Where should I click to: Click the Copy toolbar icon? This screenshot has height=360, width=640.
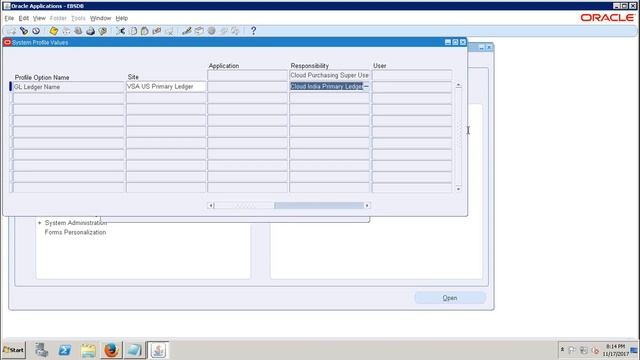point(133,31)
